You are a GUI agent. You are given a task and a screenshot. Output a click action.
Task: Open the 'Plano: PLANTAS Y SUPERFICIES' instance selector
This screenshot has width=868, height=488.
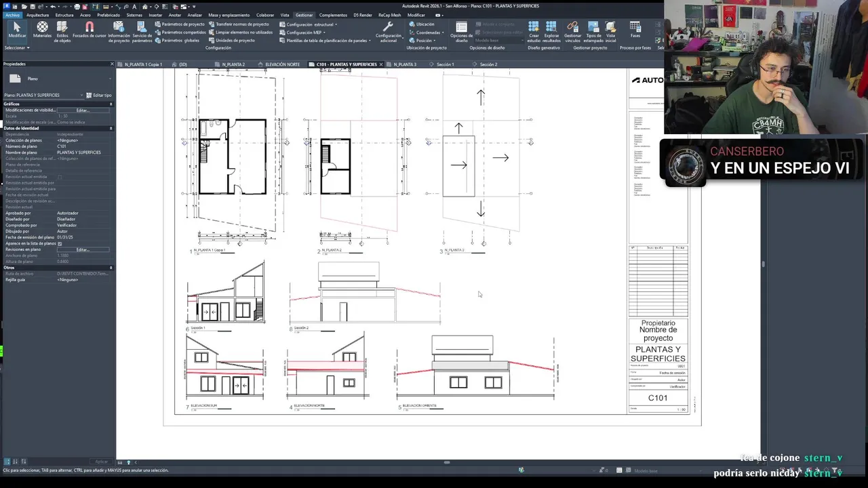click(44, 95)
